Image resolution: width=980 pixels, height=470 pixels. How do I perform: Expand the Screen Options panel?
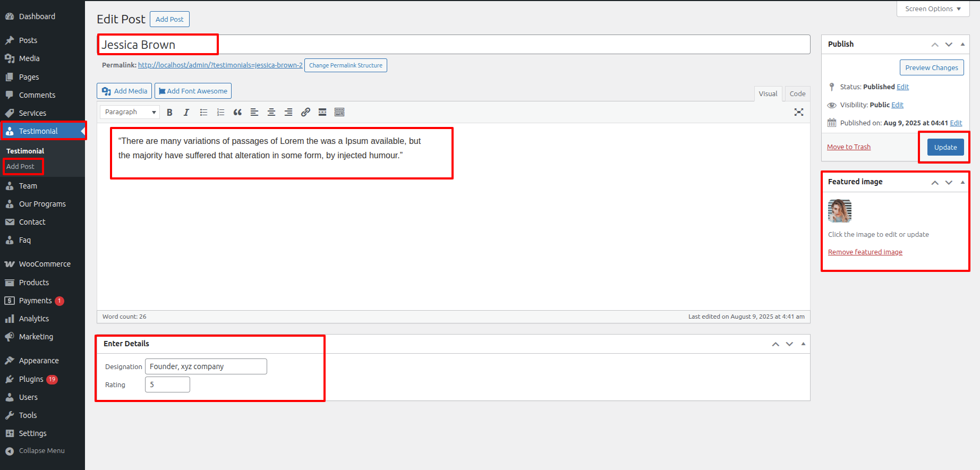(933, 9)
